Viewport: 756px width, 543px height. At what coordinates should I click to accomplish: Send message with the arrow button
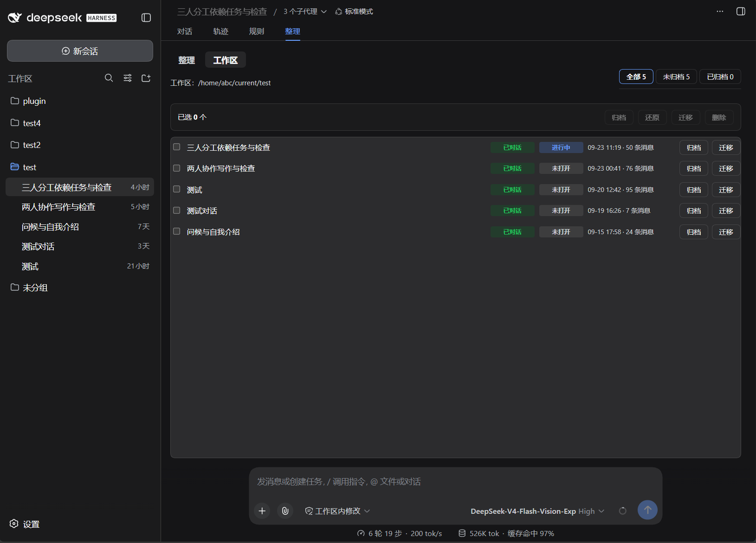pyautogui.click(x=647, y=510)
